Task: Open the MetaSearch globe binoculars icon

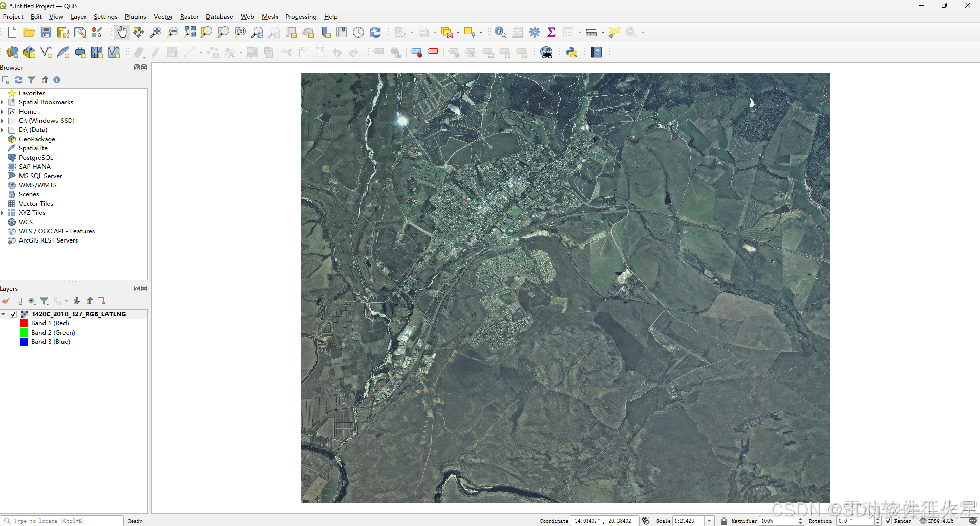Action: 547,52
